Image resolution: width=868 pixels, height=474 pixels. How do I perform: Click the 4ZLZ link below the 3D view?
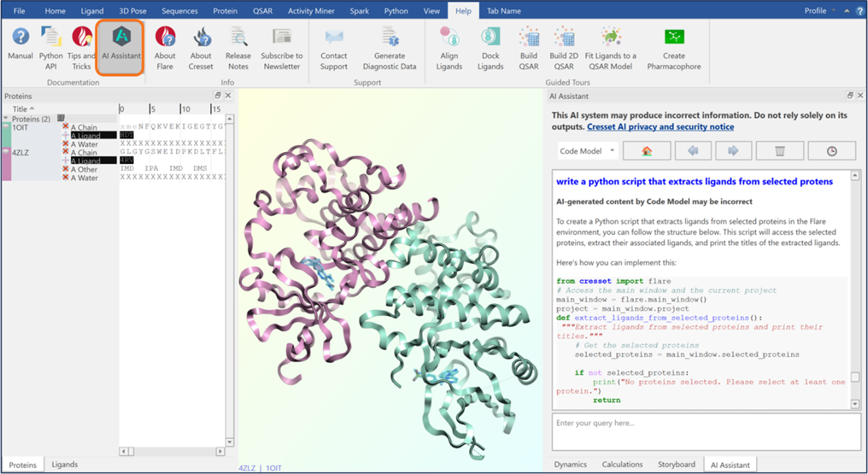247,468
